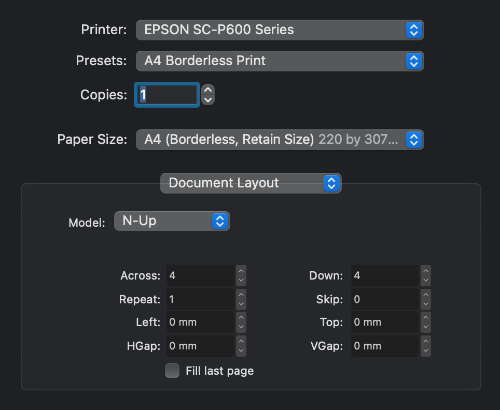Click into the Copies input field
Viewport: 500px width, 410px height.
[x=167, y=95]
